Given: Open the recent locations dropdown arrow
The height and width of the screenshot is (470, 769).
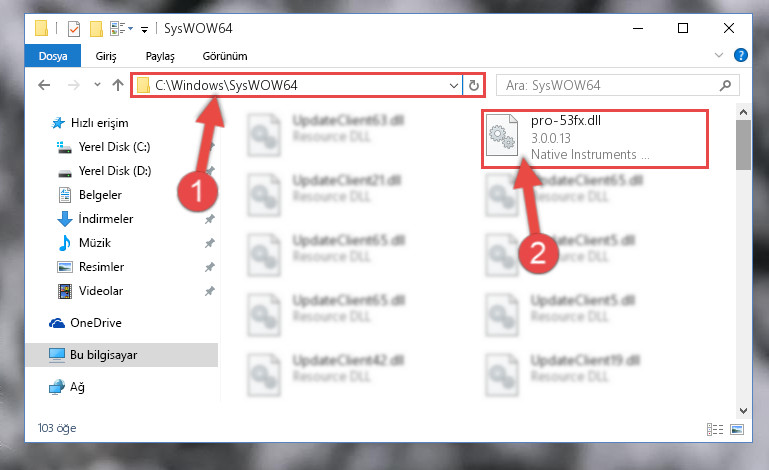Looking at the screenshot, I should coord(97,85).
